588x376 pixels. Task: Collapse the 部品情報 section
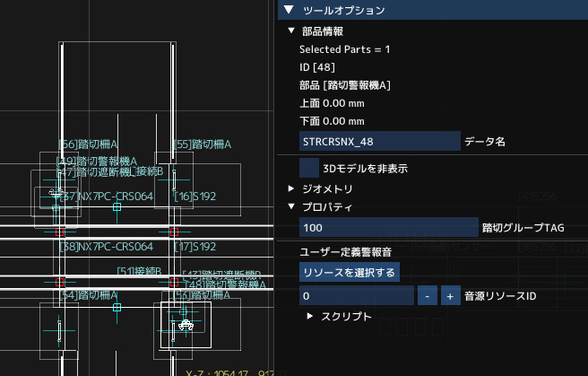(x=291, y=31)
